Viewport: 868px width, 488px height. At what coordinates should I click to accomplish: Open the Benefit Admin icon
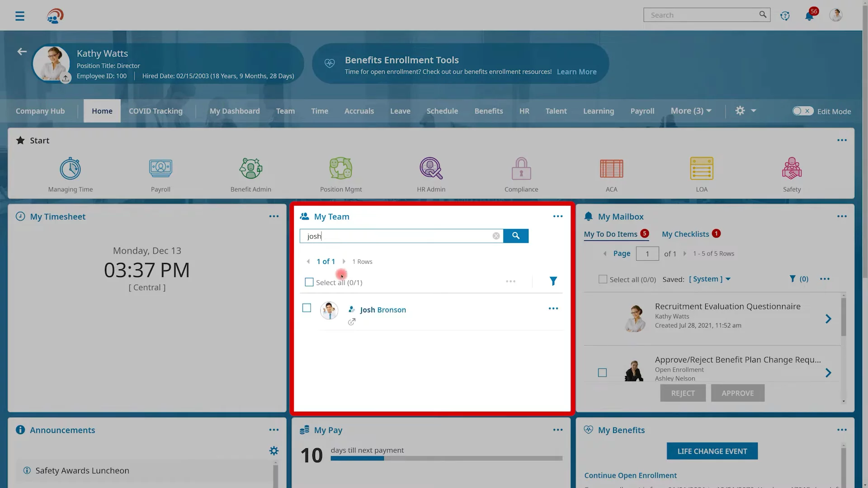coord(250,169)
